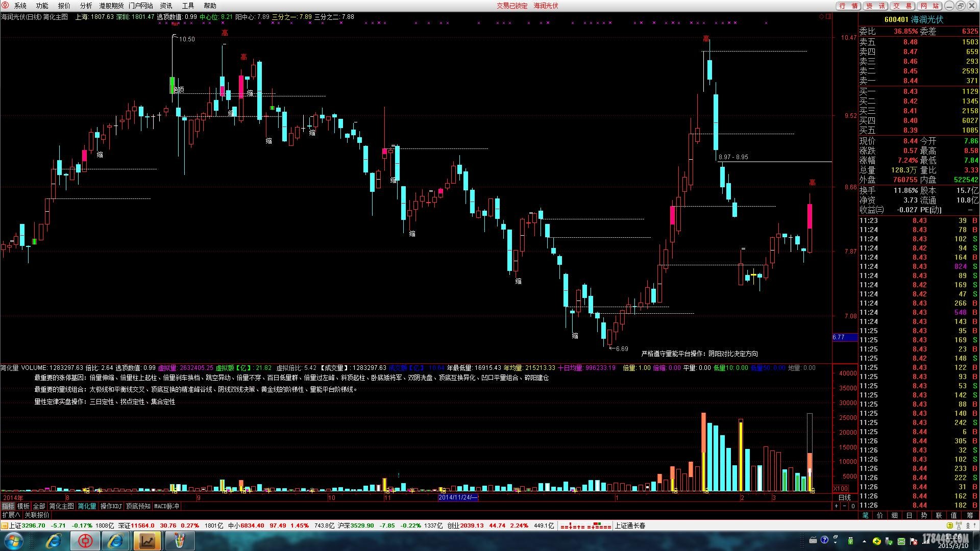Click the 网站 button at top right
Image resolution: width=980 pixels, height=551 pixels.
tap(929, 6)
